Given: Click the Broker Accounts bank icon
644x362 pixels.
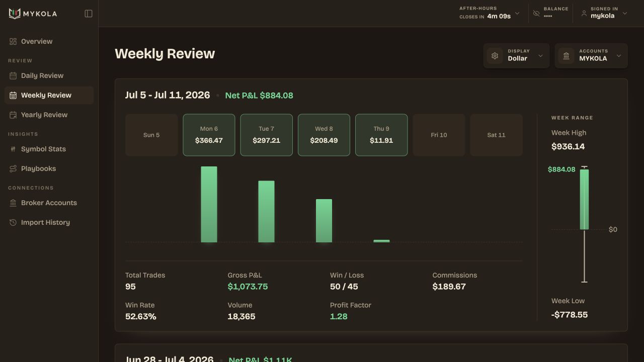Looking at the screenshot, I should click(x=13, y=203).
